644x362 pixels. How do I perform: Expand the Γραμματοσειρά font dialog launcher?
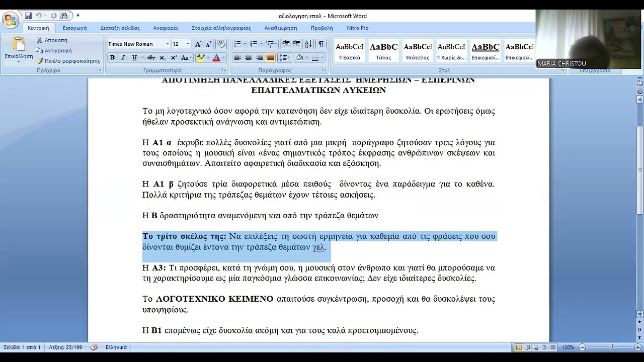point(224,70)
